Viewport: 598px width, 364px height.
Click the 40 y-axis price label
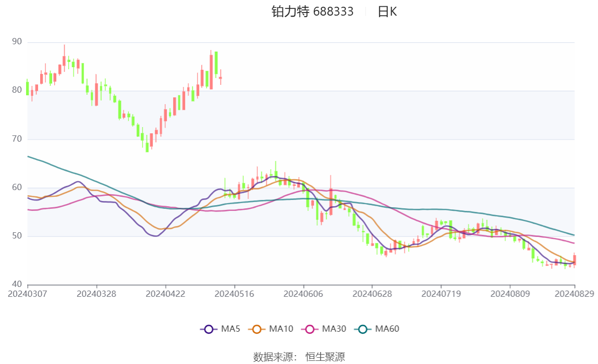coord(17,284)
